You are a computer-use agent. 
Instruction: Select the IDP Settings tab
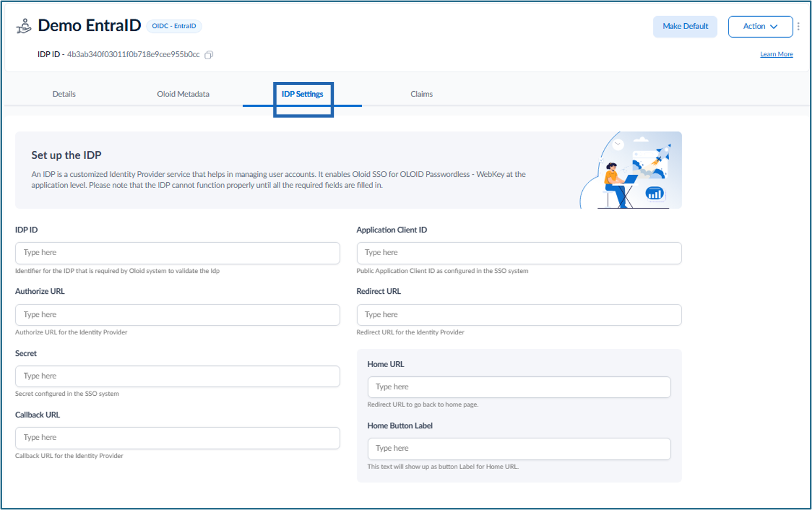(302, 94)
